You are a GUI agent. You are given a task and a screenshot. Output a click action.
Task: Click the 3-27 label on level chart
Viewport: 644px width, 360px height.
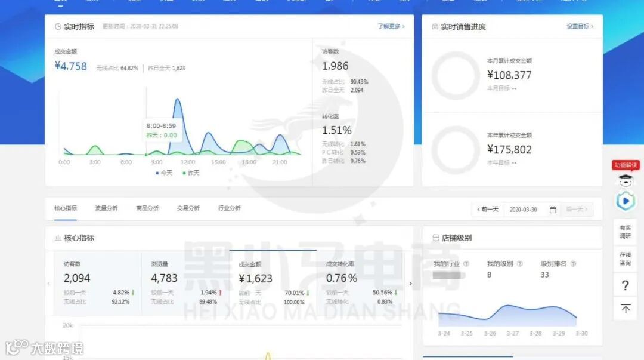512,333
